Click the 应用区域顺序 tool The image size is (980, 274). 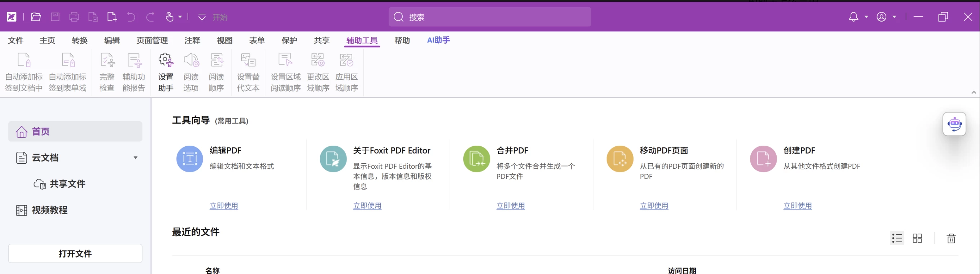click(x=346, y=72)
